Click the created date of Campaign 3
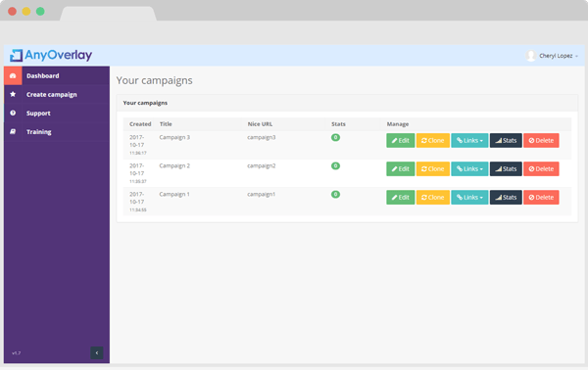 coord(137,145)
